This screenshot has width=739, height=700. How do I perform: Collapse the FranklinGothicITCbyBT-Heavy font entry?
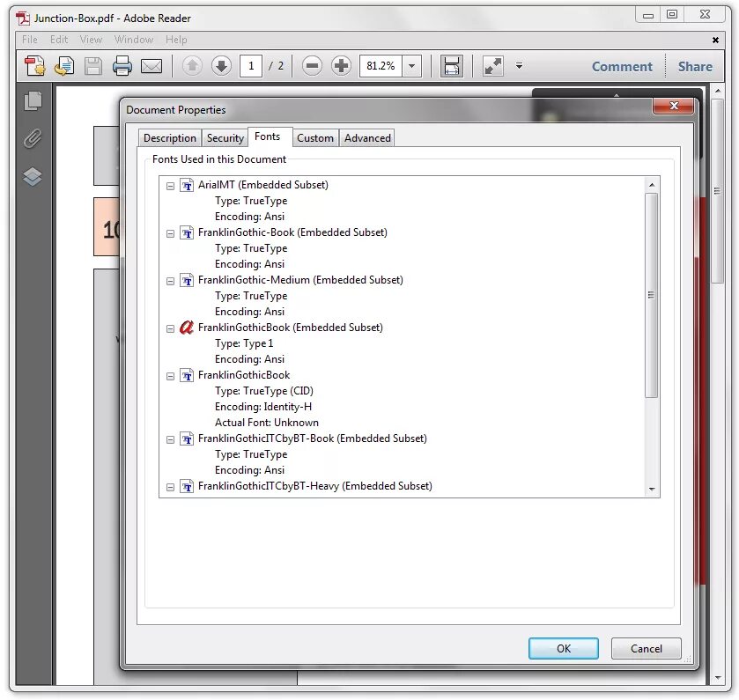[x=170, y=487]
